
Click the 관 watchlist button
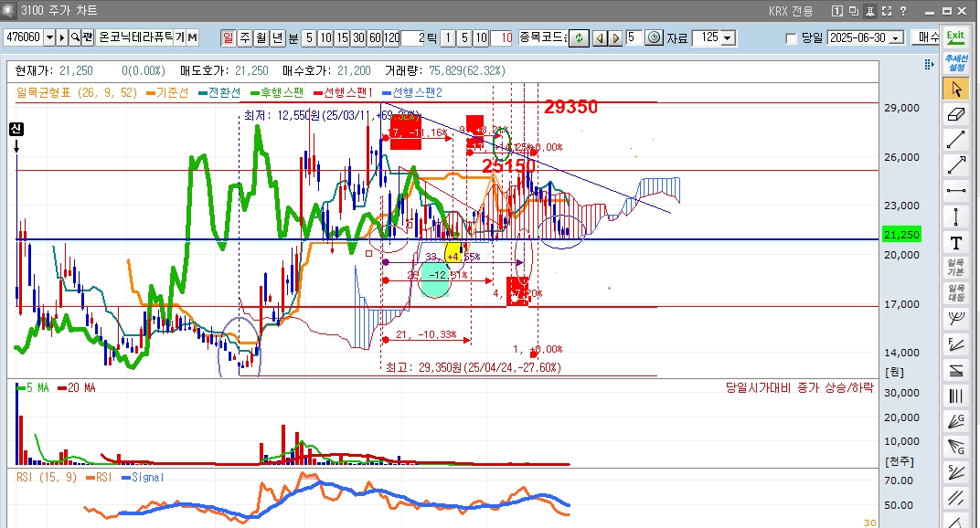[88, 37]
